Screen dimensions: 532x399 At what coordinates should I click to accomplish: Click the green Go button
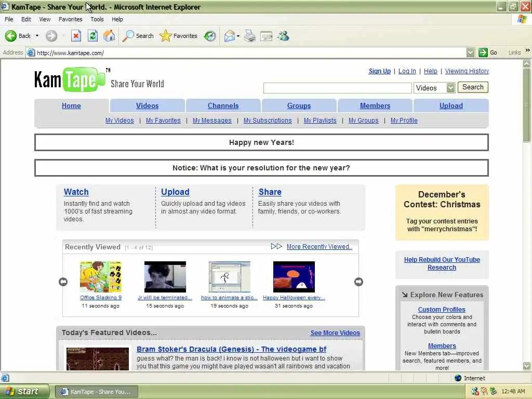click(x=488, y=52)
